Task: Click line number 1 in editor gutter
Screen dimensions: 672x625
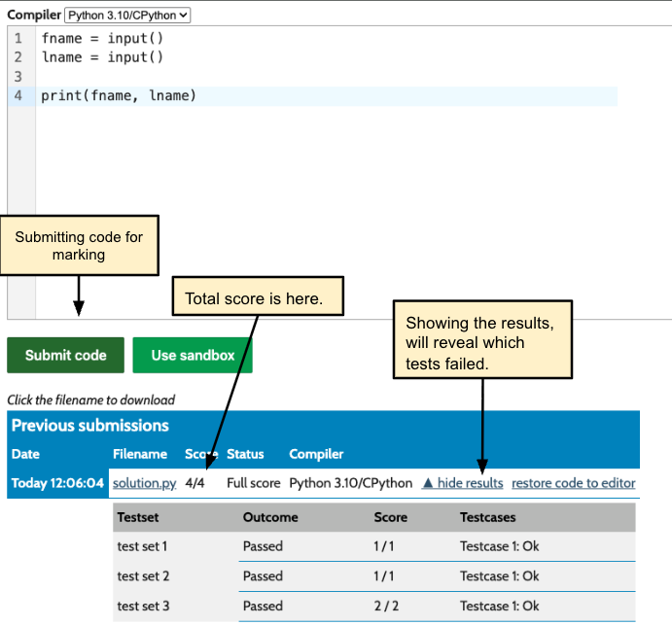Action: tap(18, 38)
